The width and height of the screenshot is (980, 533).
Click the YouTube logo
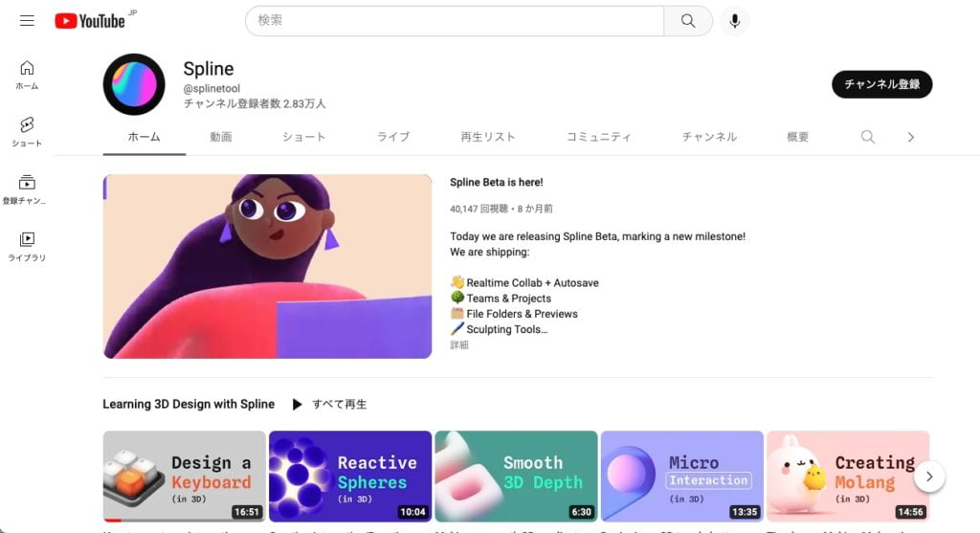coord(90,20)
